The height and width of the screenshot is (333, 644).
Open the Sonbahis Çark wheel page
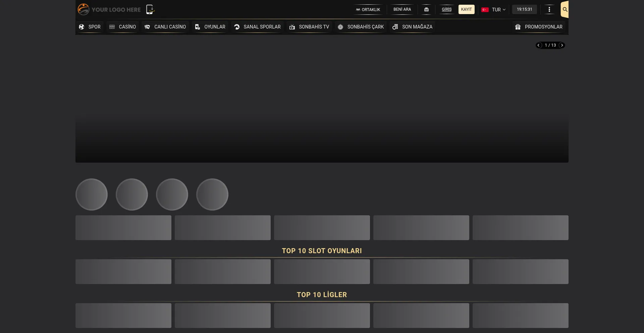click(x=361, y=27)
